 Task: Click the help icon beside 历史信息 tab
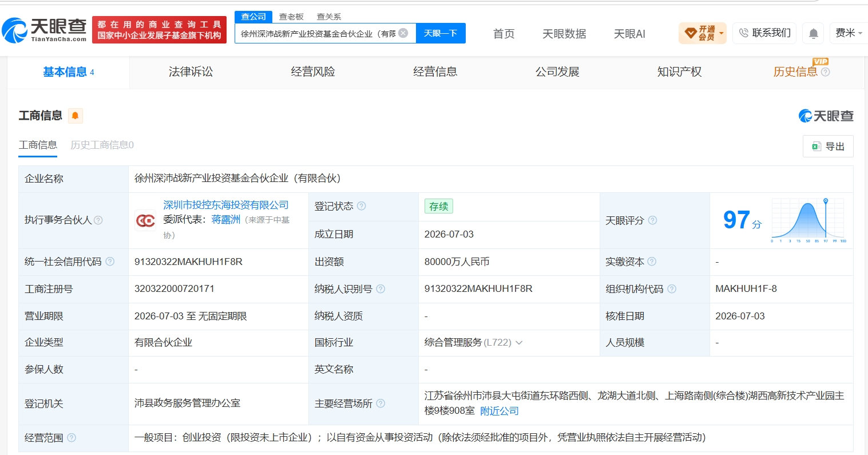[x=825, y=72]
